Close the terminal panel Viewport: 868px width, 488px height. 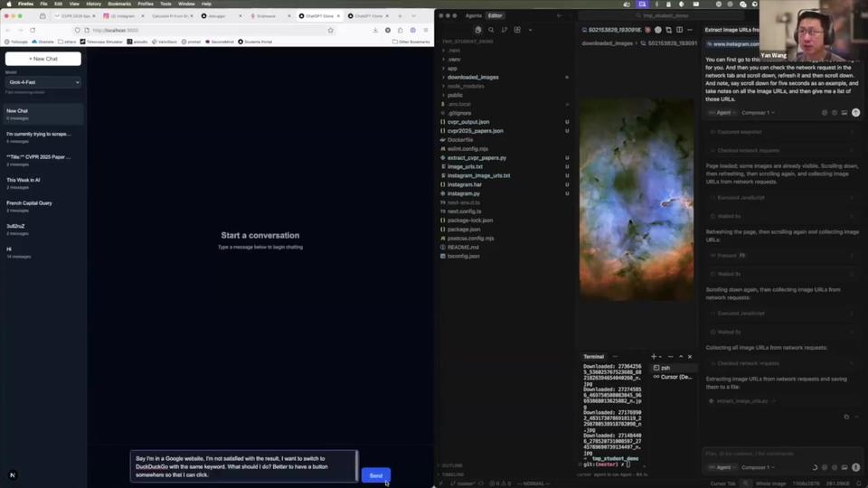pyautogui.click(x=690, y=357)
